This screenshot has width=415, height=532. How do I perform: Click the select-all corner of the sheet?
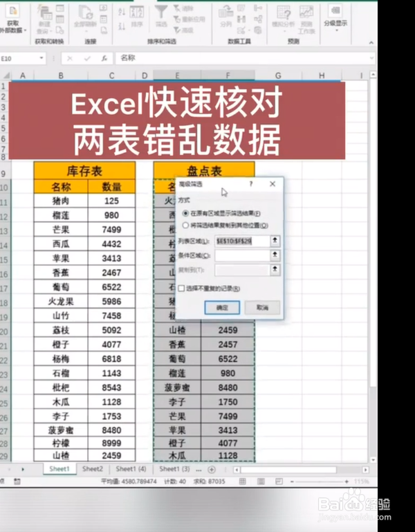click(6, 75)
